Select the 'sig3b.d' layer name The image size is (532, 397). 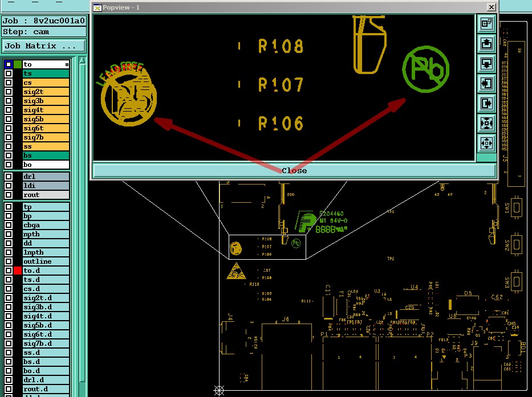click(46, 307)
